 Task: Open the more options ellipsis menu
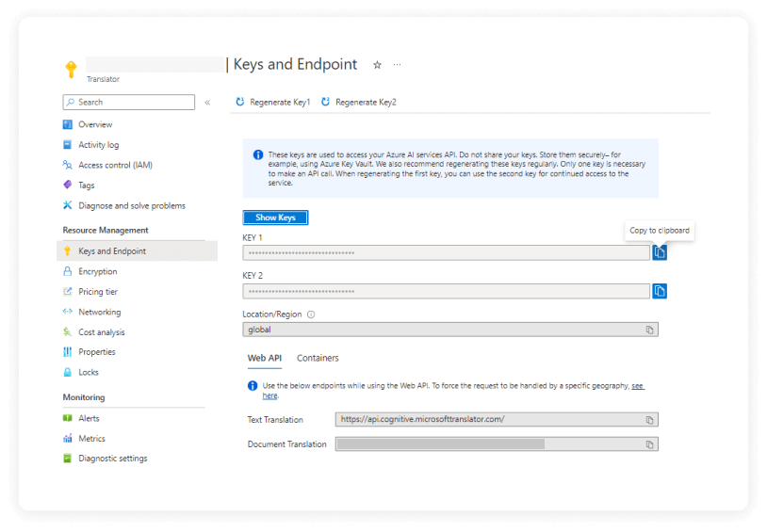(397, 65)
